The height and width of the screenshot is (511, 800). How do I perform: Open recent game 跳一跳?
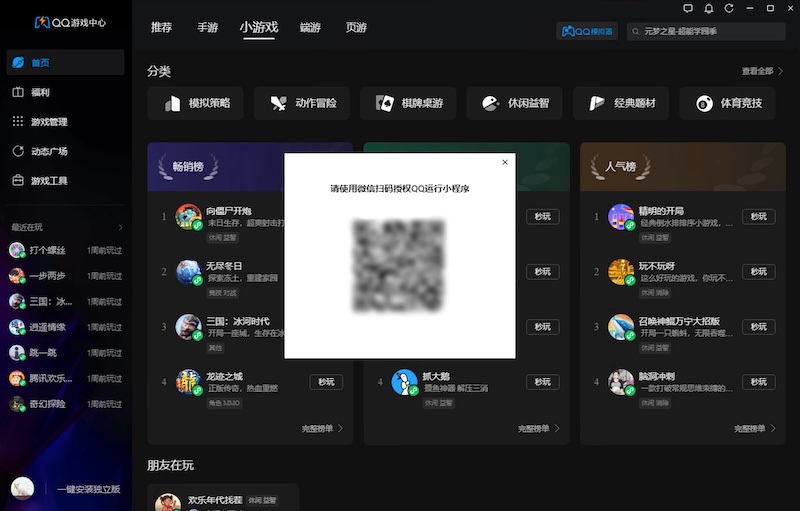point(65,352)
